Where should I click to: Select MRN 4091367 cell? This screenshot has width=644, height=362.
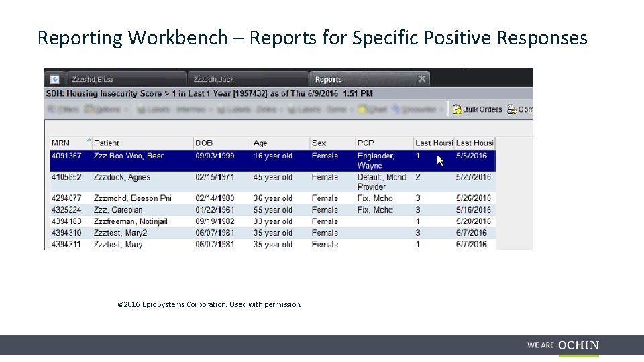coord(66,156)
